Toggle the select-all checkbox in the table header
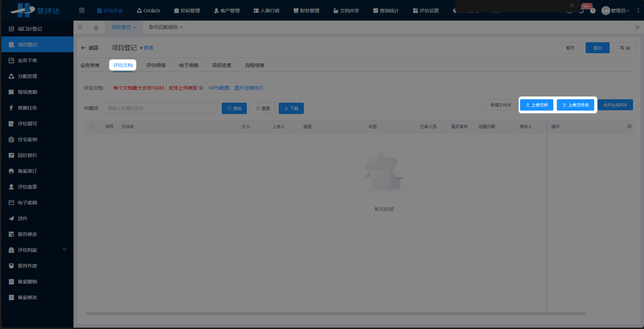Image resolution: width=644 pixels, height=329 pixels. click(x=92, y=126)
